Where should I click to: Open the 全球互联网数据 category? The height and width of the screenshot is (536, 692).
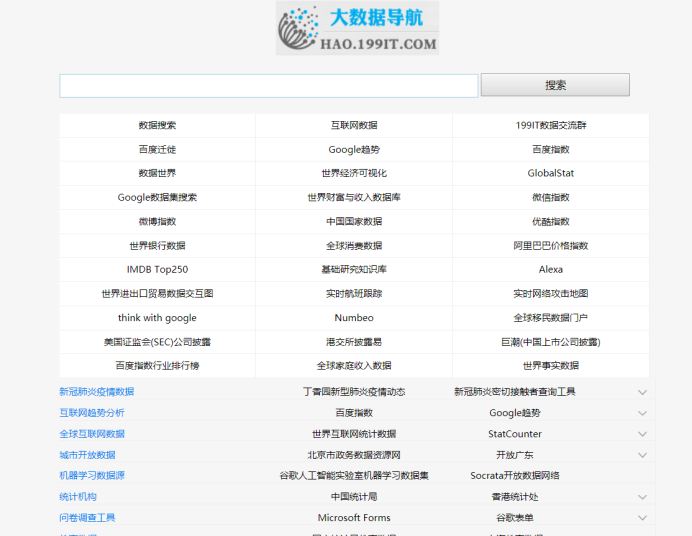click(92, 434)
